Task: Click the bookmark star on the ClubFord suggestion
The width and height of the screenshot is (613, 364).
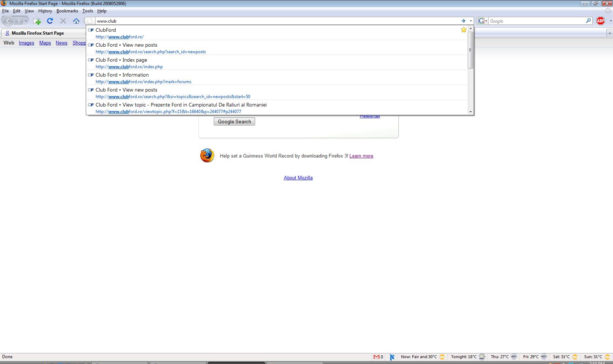Action: (463, 30)
